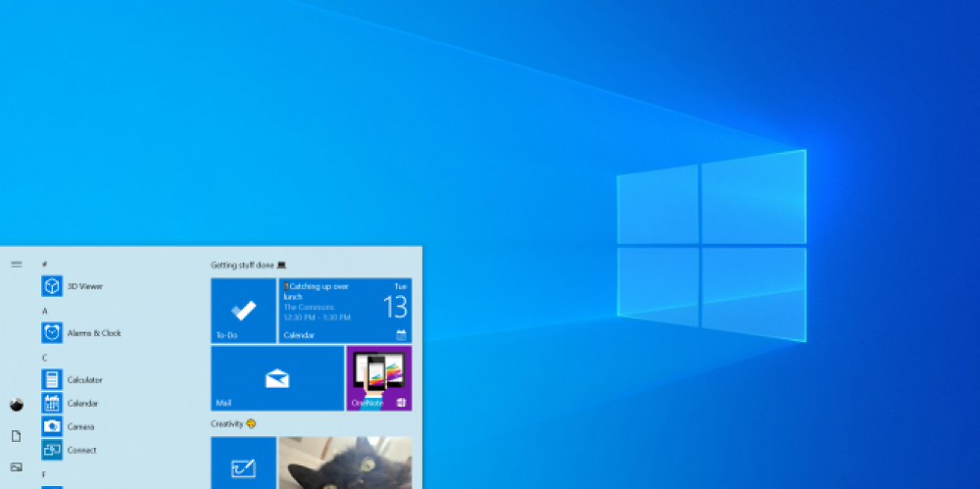Viewport: 980px width, 489px height.
Task: Open Calendar in the app list
Action: click(70, 404)
